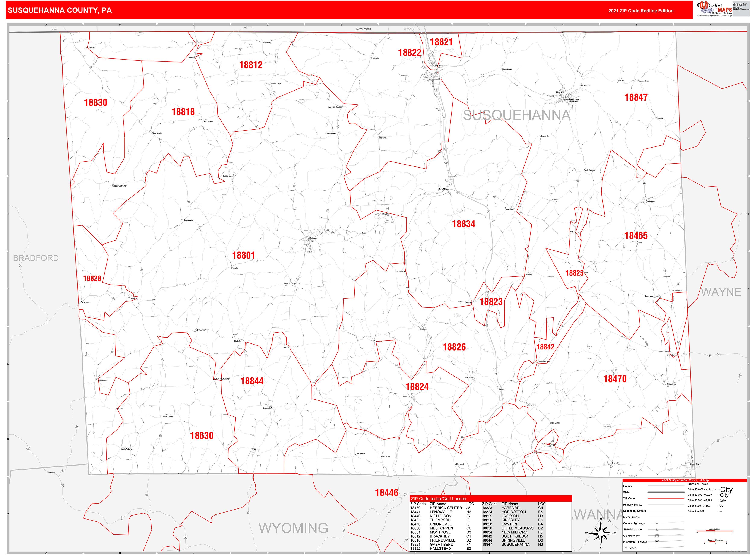Click the County Highways 123 shield symbol
Screen dimensions: 756x555
(x=657, y=523)
